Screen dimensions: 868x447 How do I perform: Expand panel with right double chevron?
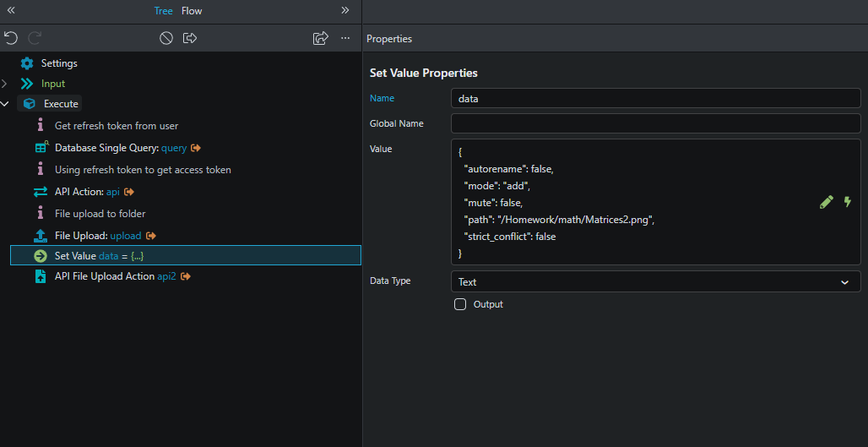coord(344,11)
